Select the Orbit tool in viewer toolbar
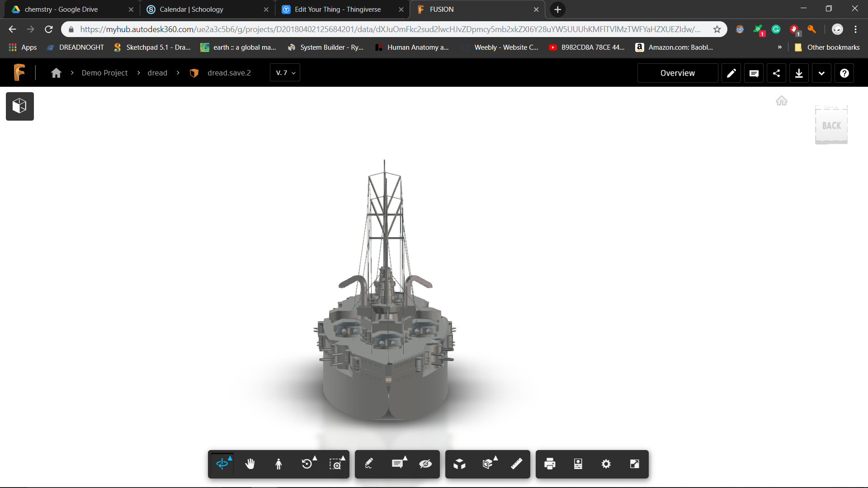 [x=222, y=464]
